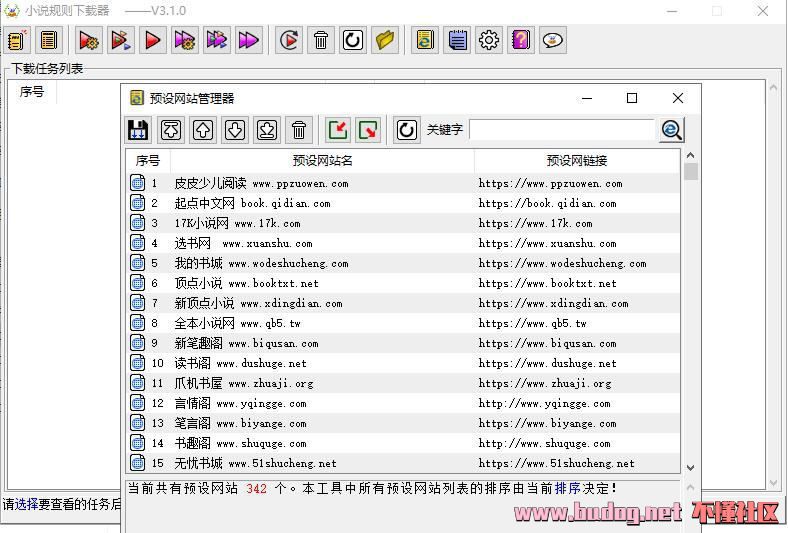The width and height of the screenshot is (788, 533).
Task: Sort by 序号 column in preset manager
Action: click(x=148, y=161)
